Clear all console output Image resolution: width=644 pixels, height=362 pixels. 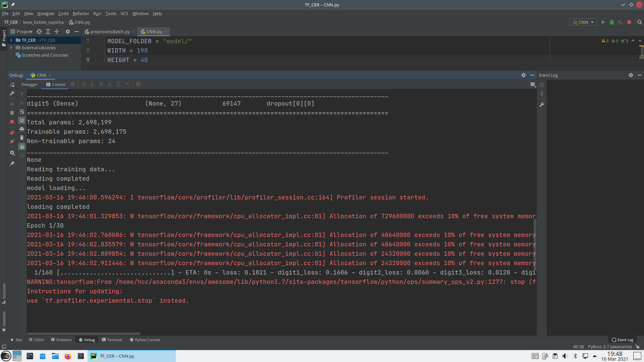point(22,138)
